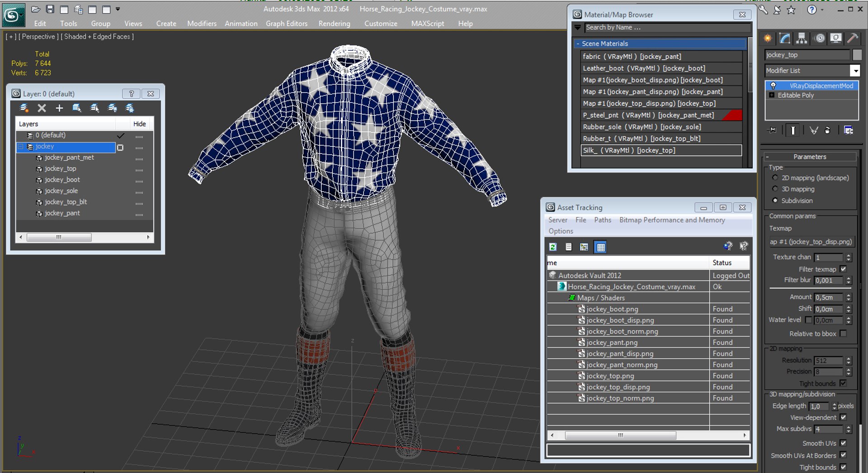This screenshot has width=868, height=473.
Task: Click Add Selected Objects plus icon
Action: click(x=59, y=108)
